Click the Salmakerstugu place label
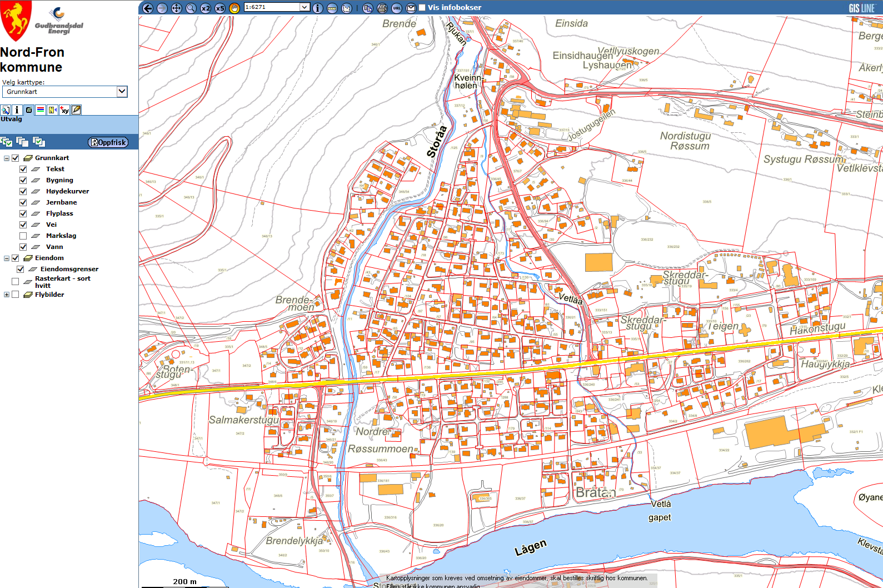Image resolution: width=883 pixels, height=588 pixels. point(244,420)
